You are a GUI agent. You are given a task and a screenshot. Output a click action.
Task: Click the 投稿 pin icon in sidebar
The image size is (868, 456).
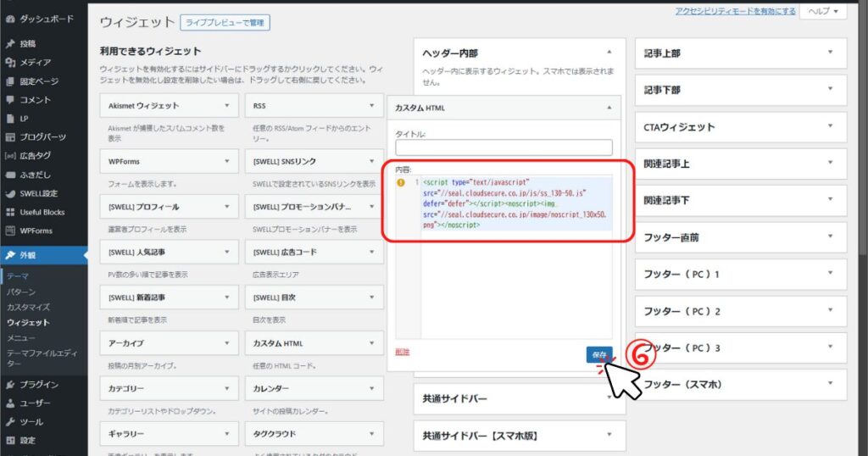click(10, 44)
